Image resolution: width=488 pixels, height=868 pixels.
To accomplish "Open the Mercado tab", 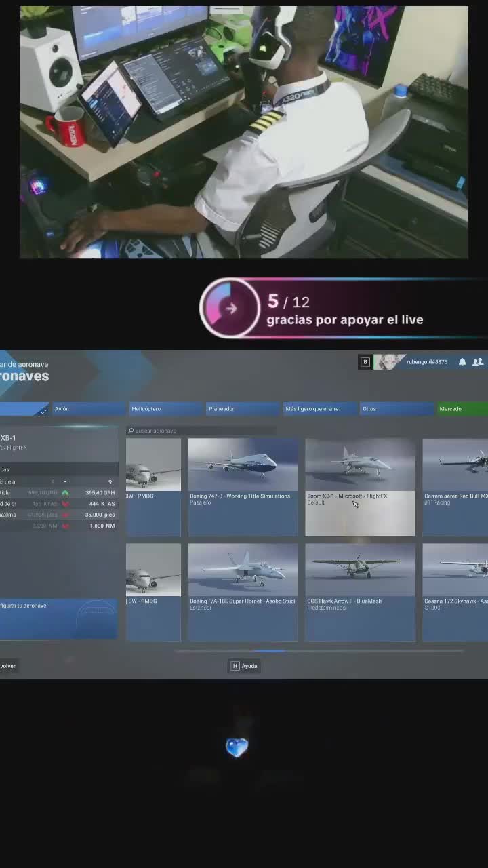I will click(x=462, y=409).
